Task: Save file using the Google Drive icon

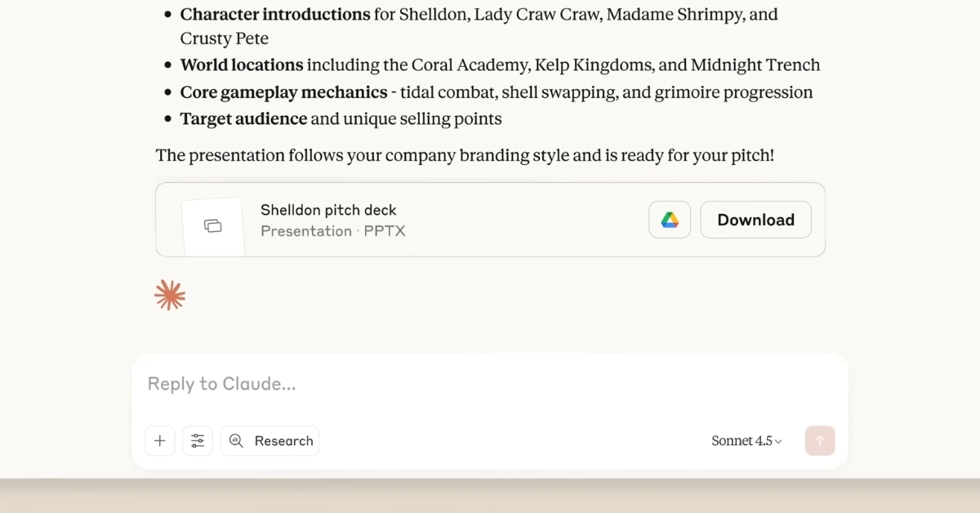Action: coord(670,220)
